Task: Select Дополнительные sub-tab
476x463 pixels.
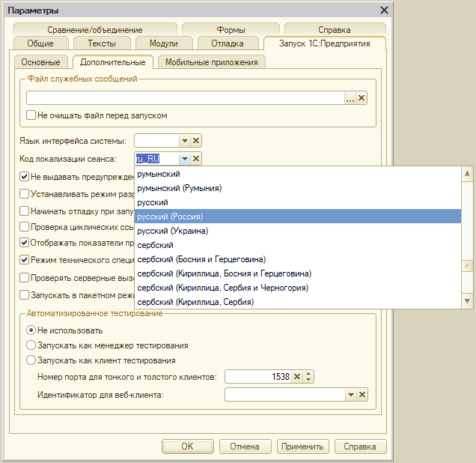Action: pyautogui.click(x=113, y=62)
